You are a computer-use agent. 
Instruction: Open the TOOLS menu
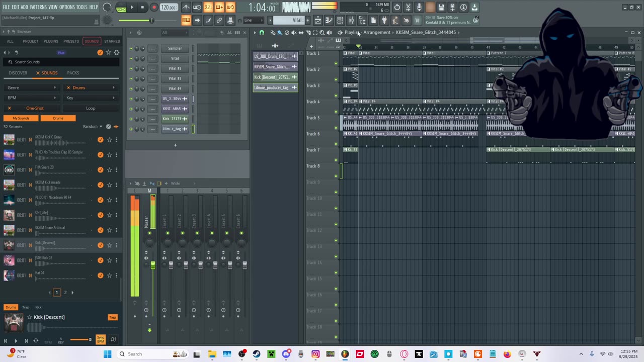[82, 7]
